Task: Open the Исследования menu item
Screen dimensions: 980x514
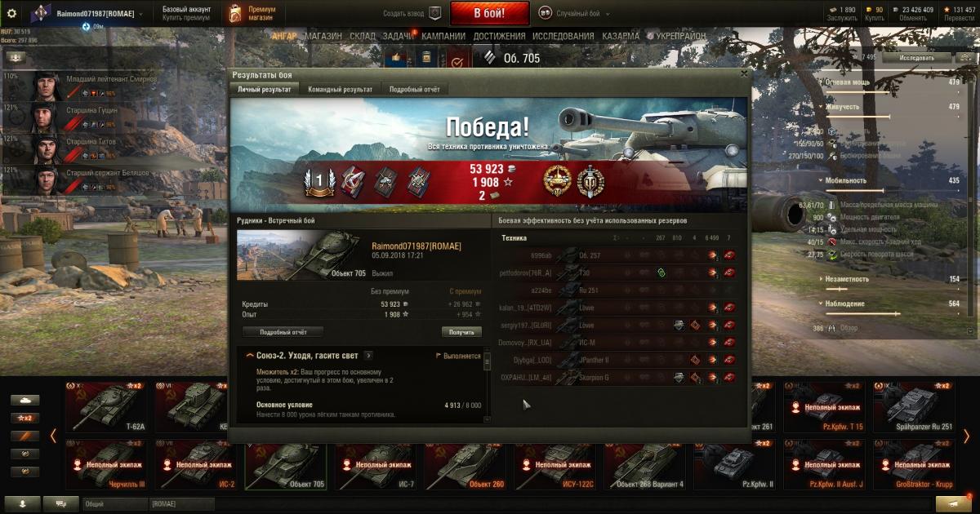Action: click(x=563, y=36)
